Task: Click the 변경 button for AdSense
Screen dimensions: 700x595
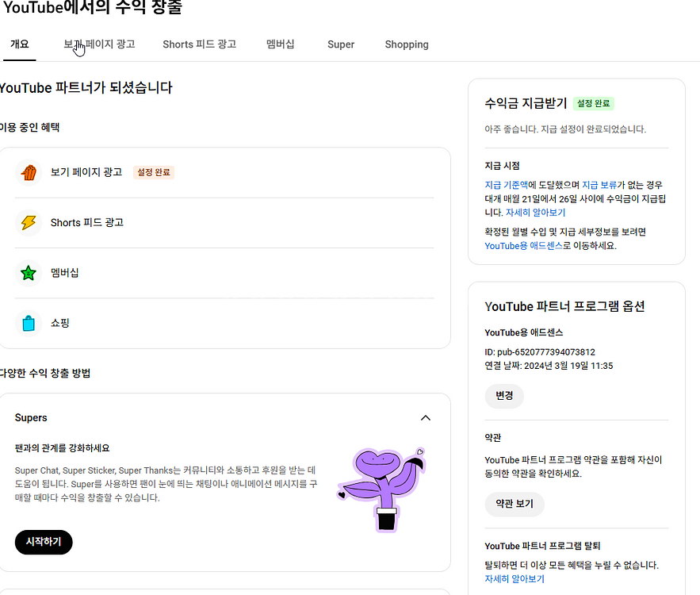Action: coord(504,396)
